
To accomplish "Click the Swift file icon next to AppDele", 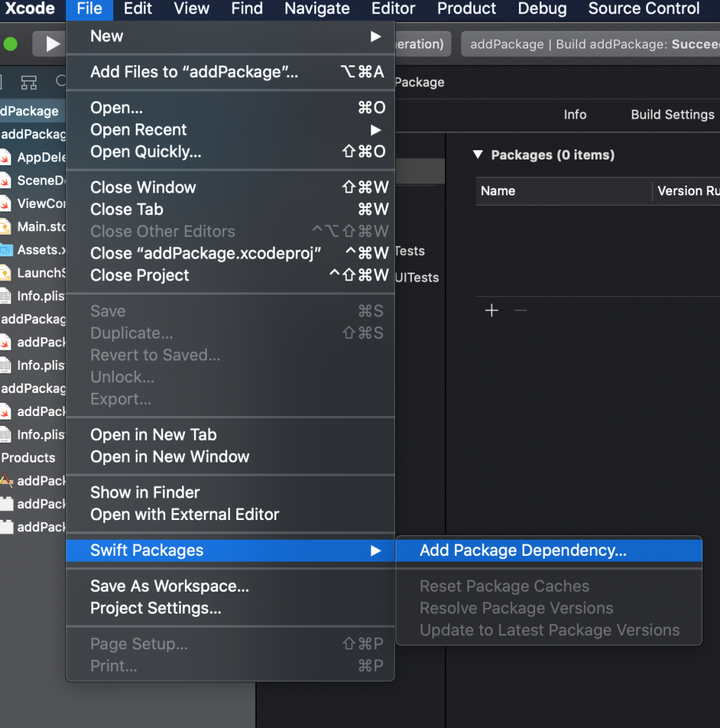I will pyautogui.click(x=5, y=157).
